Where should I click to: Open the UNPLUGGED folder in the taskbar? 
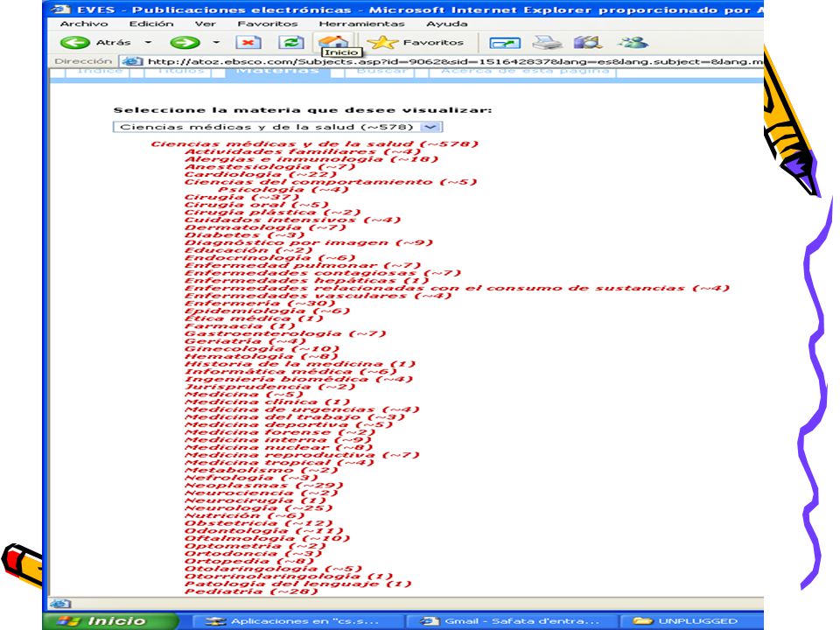691,621
